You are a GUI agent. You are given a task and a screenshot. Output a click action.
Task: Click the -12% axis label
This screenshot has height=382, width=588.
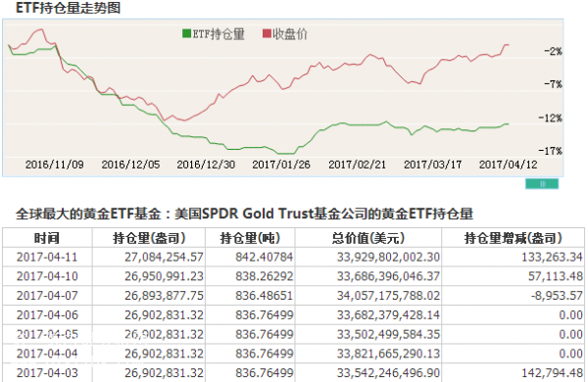pos(550,119)
